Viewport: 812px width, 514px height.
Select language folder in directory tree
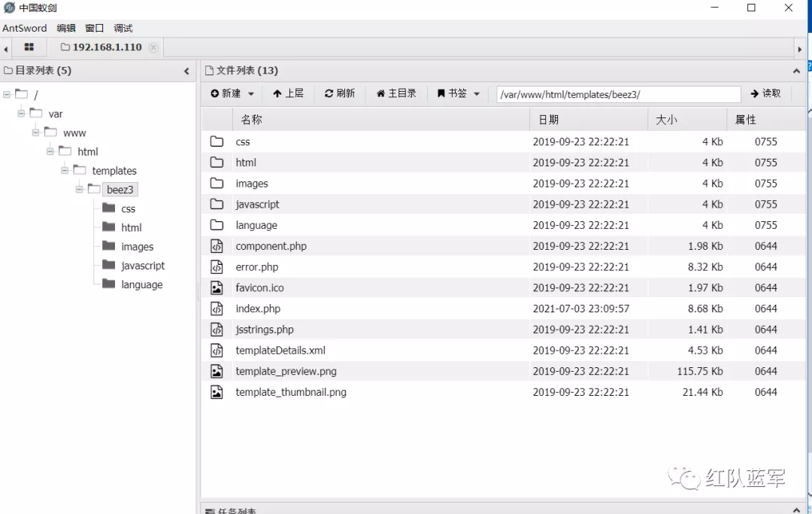point(142,284)
